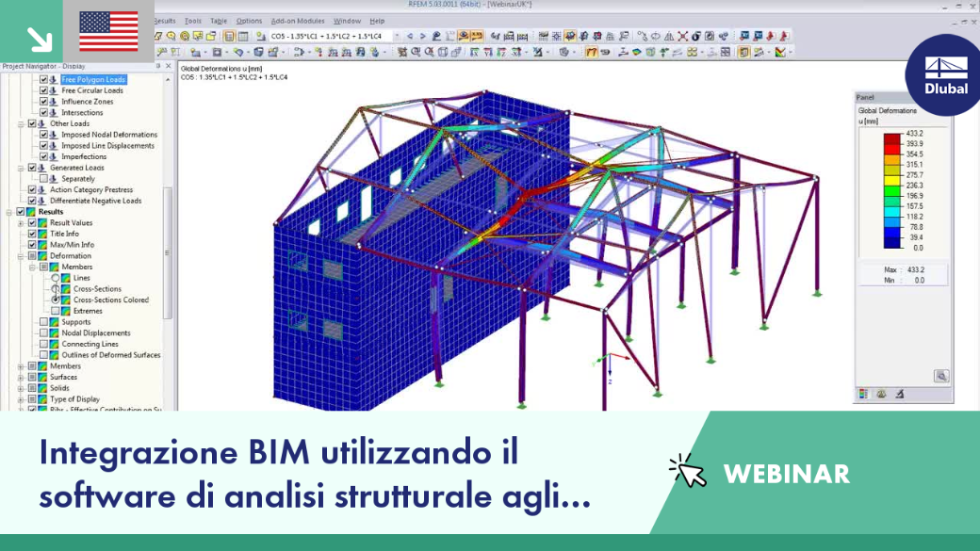Click the previous load case arrow
980x551 pixels.
[410, 36]
